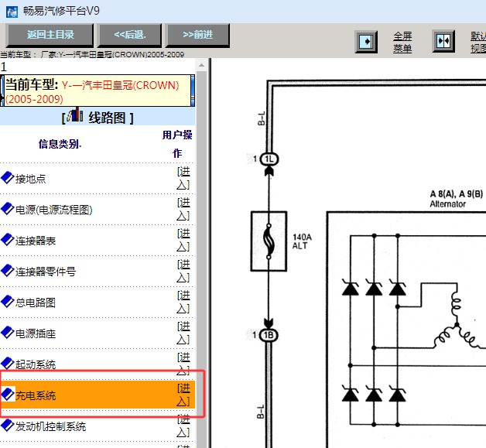Screen dimensions: 486x448
Task: Click [进入] for 总电路图
Action: [x=183, y=303]
